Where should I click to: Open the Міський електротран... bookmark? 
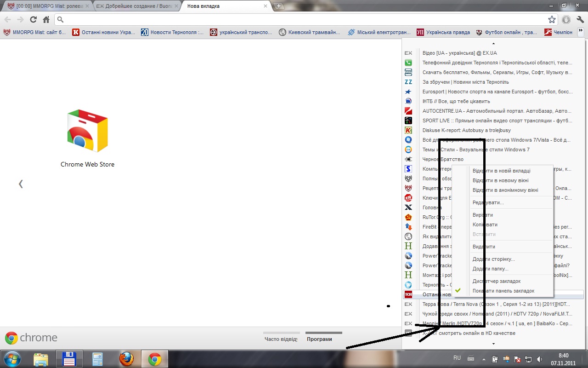(379, 32)
